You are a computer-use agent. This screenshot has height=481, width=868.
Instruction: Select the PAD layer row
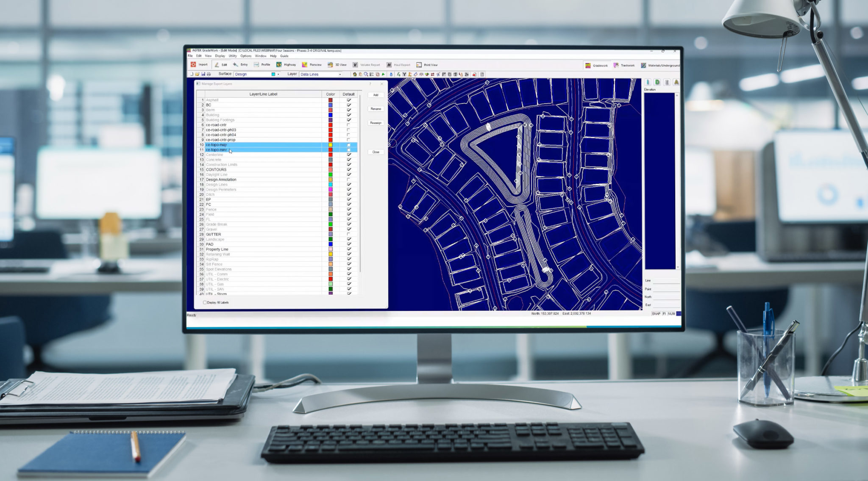click(x=277, y=244)
